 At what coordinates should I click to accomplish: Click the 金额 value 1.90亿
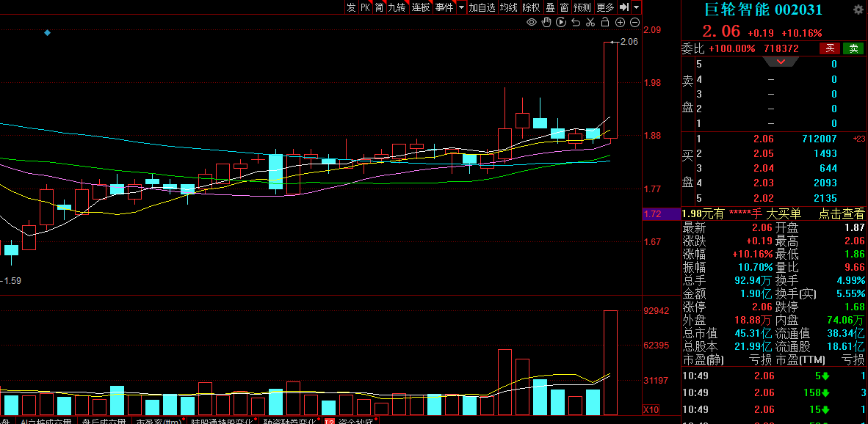coord(756,294)
